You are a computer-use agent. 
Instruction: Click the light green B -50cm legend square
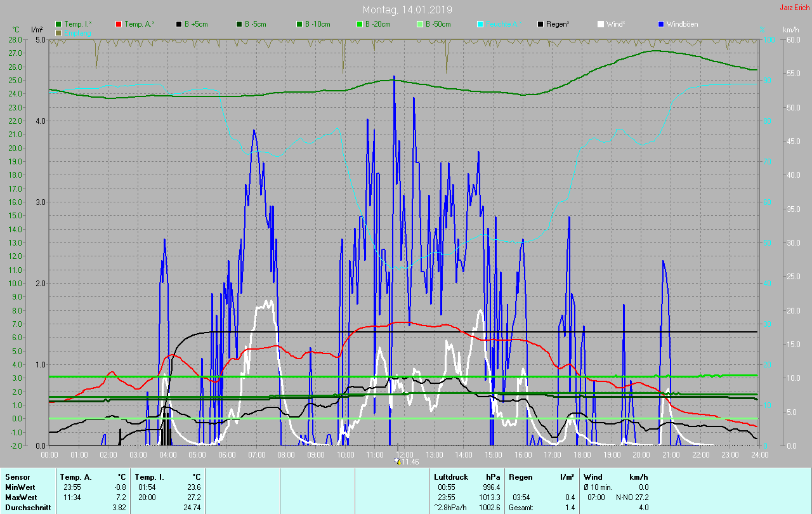click(419, 24)
